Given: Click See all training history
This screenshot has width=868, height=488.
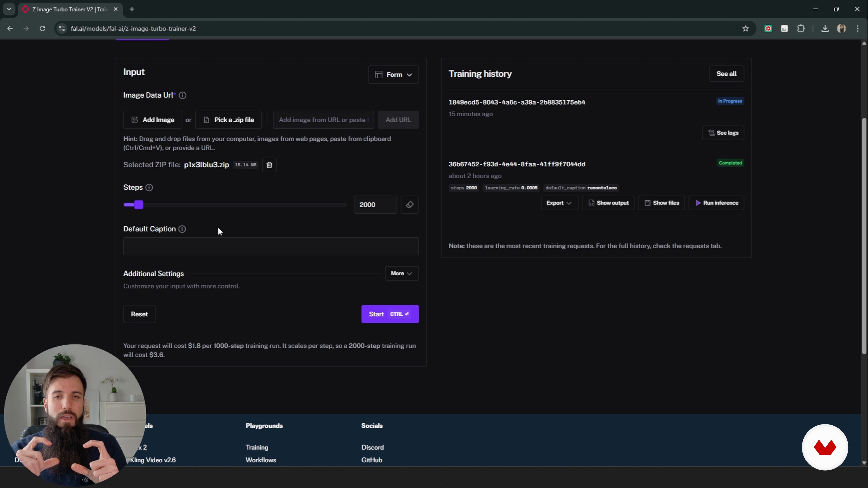Looking at the screenshot, I should pos(726,74).
